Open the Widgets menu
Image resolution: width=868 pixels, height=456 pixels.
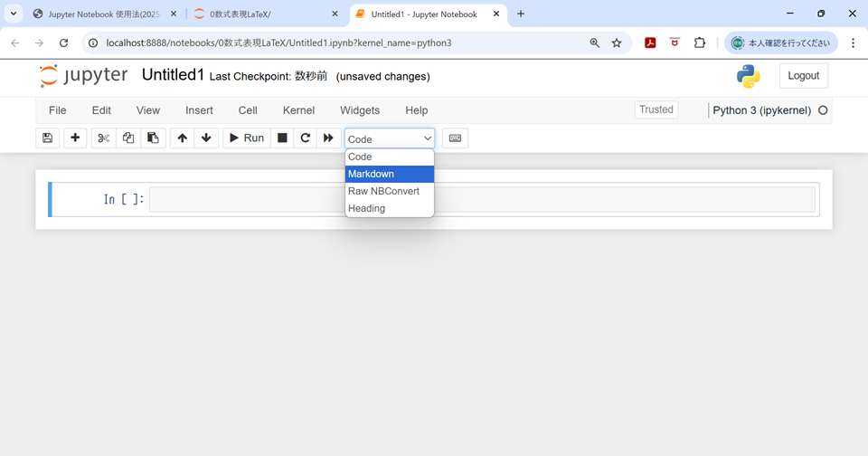360,110
